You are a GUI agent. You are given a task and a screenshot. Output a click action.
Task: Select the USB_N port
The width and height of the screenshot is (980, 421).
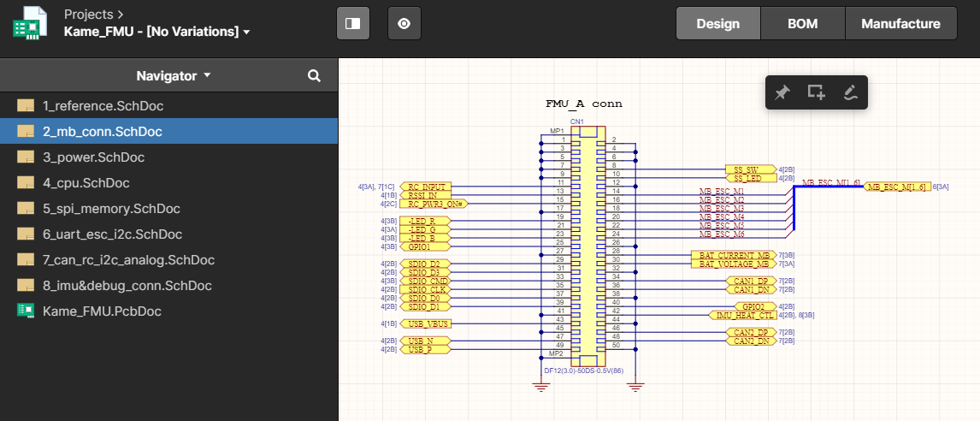tap(424, 341)
